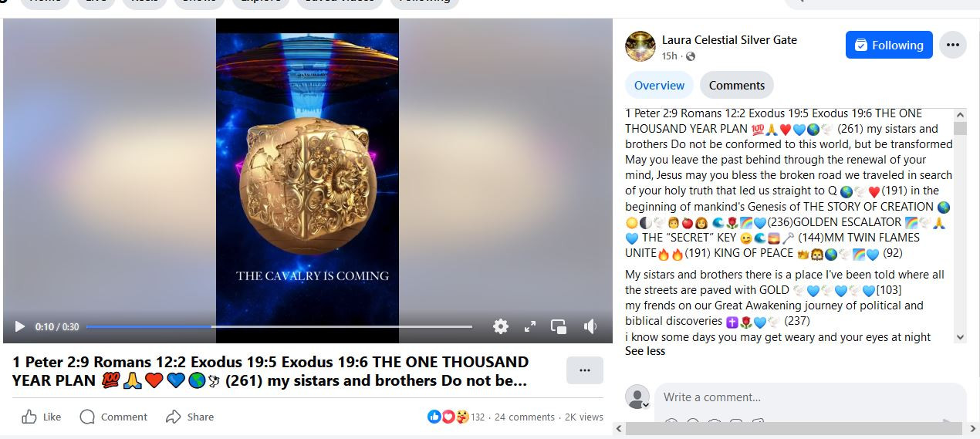View the reaction emoji icons list
This screenshot has height=439, width=980.
448,417
